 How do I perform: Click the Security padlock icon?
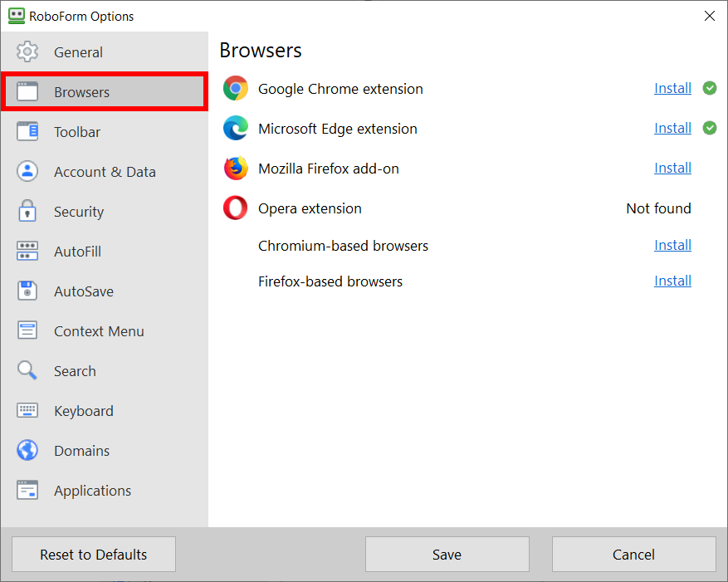(27, 211)
